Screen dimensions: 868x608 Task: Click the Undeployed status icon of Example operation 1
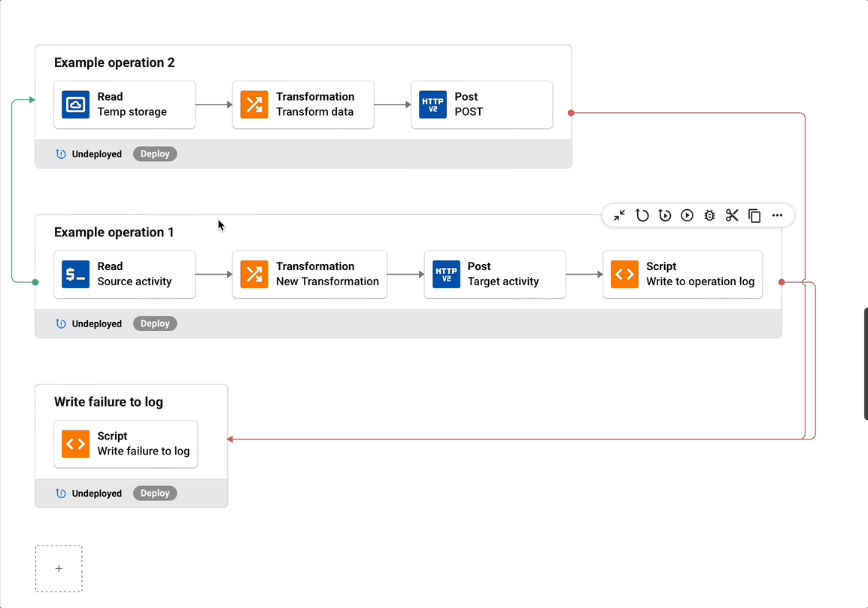click(x=62, y=324)
